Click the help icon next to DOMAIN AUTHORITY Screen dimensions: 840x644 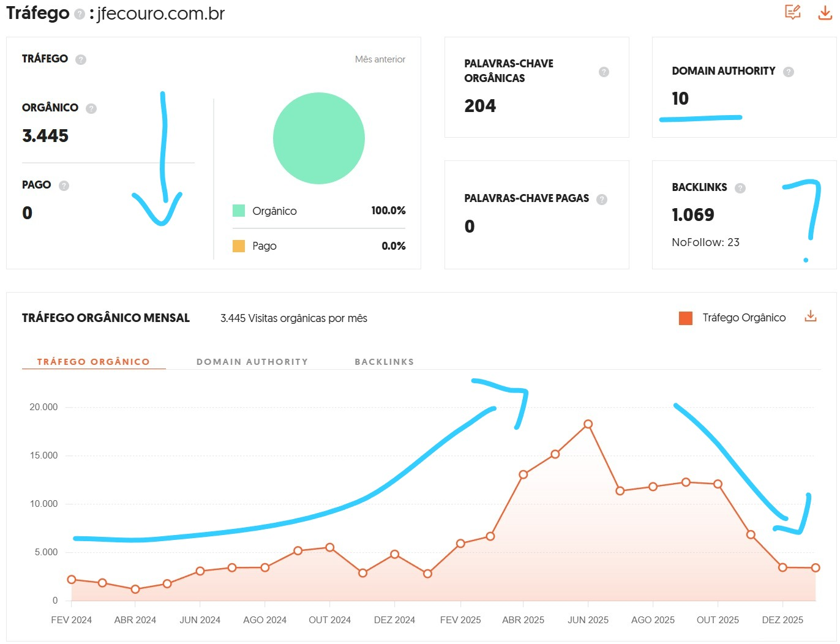click(789, 72)
